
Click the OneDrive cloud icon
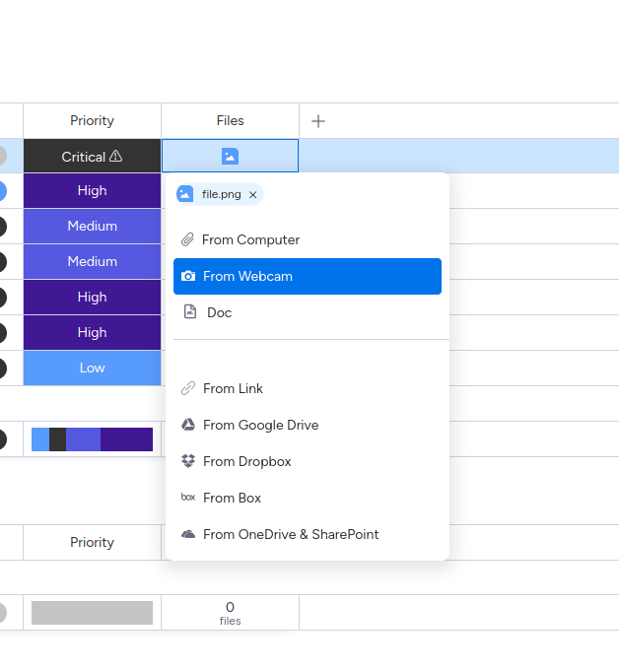click(188, 534)
